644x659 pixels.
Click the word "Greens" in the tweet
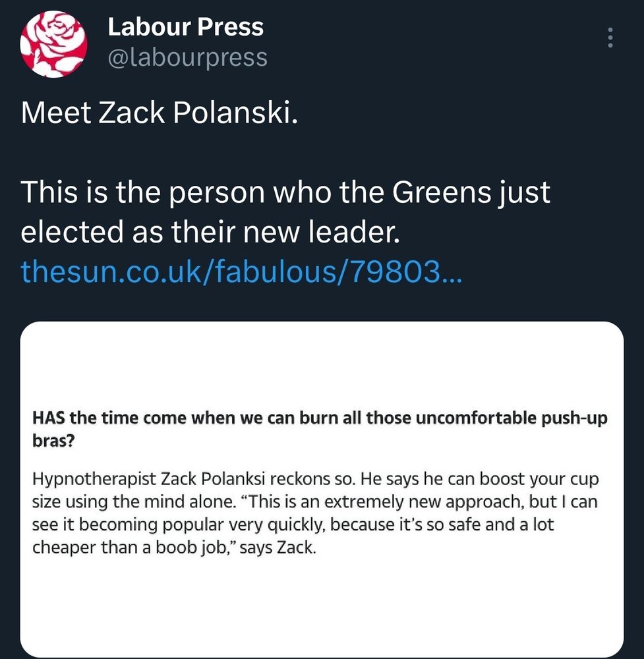442,192
